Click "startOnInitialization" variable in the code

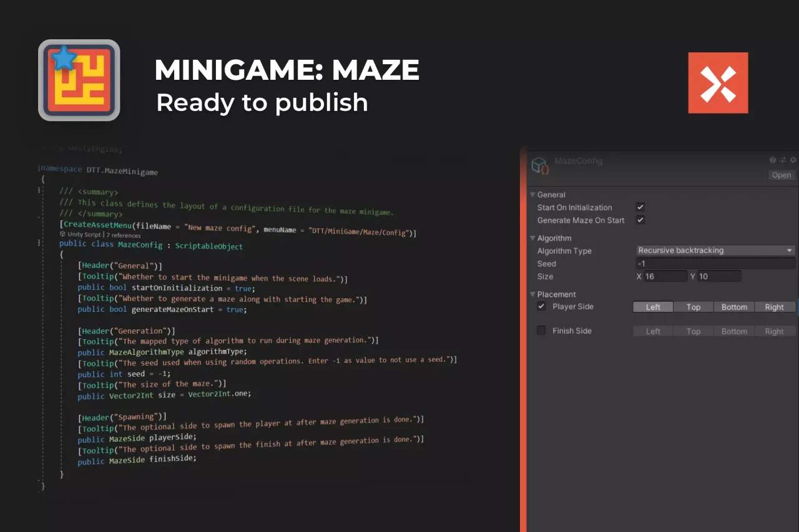[177, 288]
